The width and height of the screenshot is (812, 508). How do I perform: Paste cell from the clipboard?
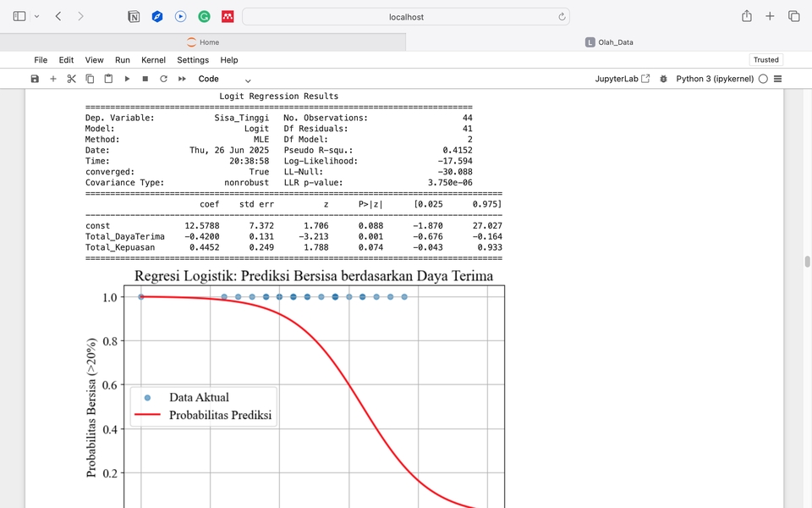tap(108, 79)
